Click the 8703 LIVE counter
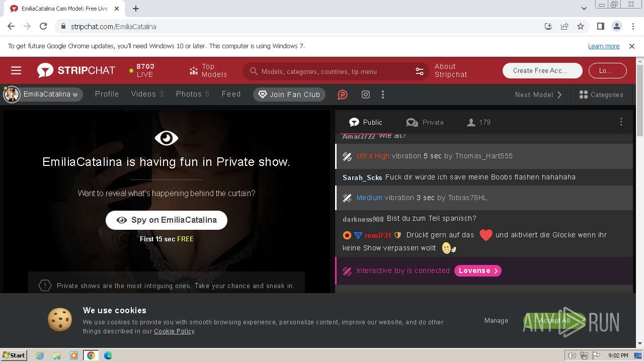 (142, 70)
